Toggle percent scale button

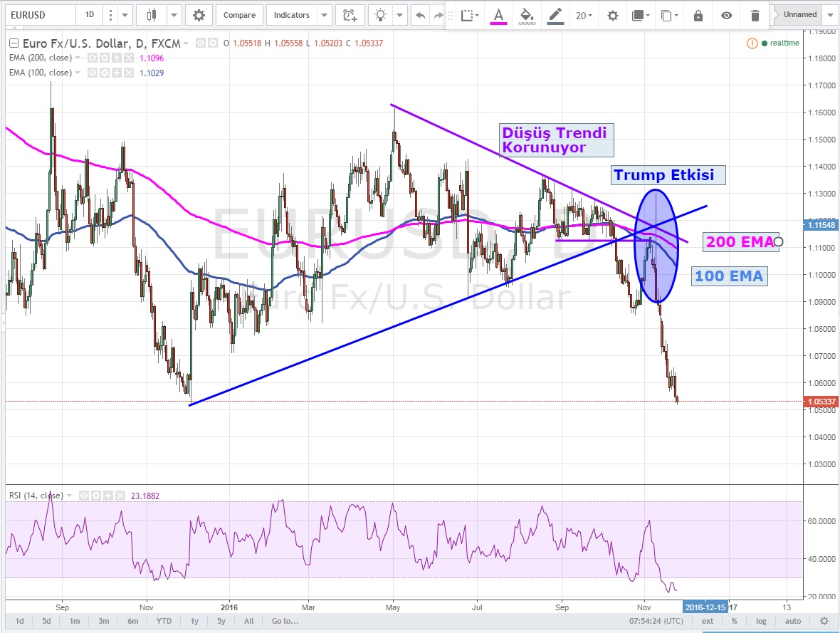pyautogui.click(x=734, y=621)
